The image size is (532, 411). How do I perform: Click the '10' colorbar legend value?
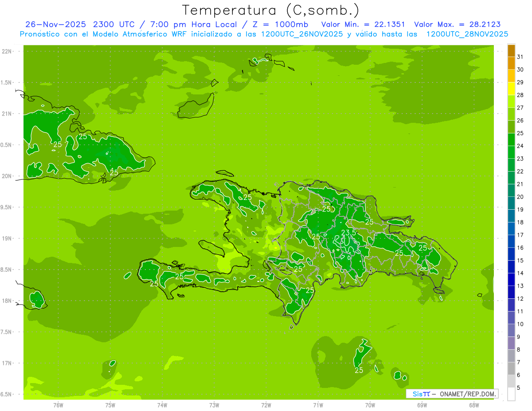coord(520,324)
